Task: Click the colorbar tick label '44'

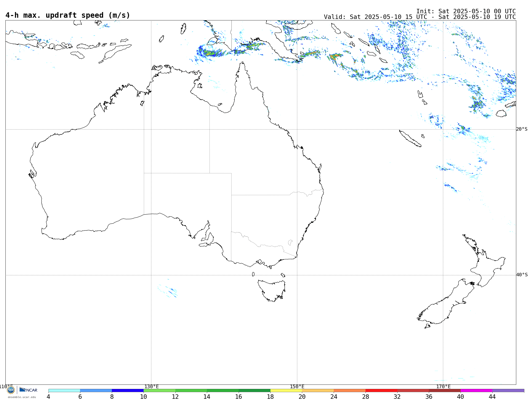Action: 492,397
